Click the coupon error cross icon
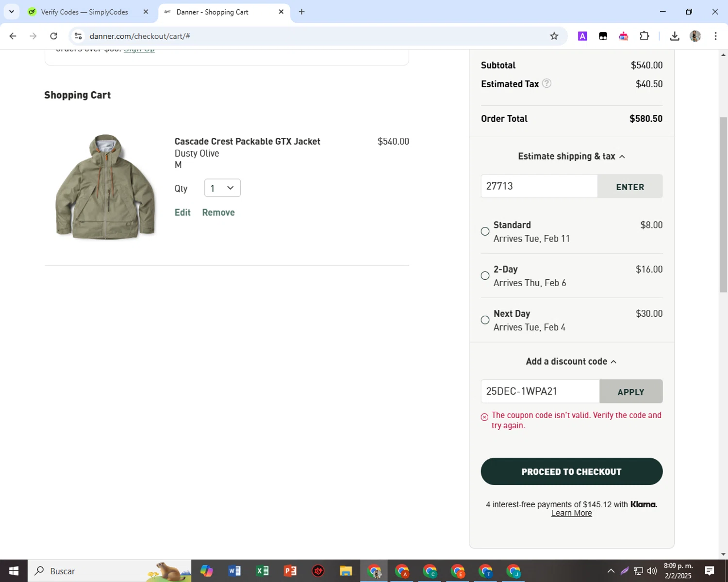This screenshot has height=582, width=728. (484, 417)
